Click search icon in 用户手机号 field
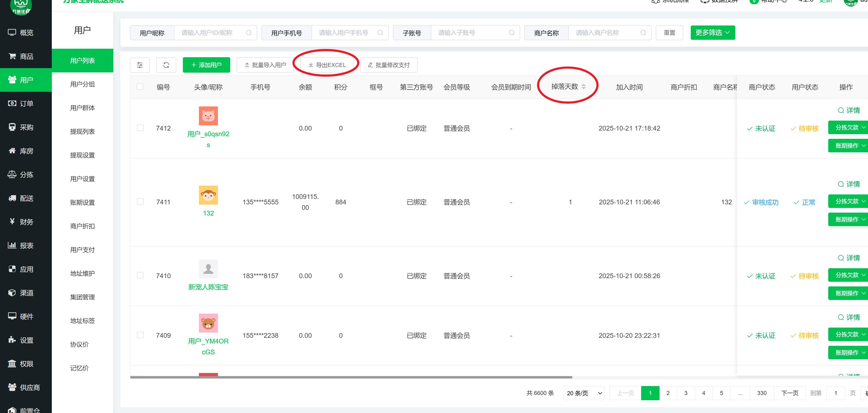Viewport: 868px width, 413px height. [380, 33]
